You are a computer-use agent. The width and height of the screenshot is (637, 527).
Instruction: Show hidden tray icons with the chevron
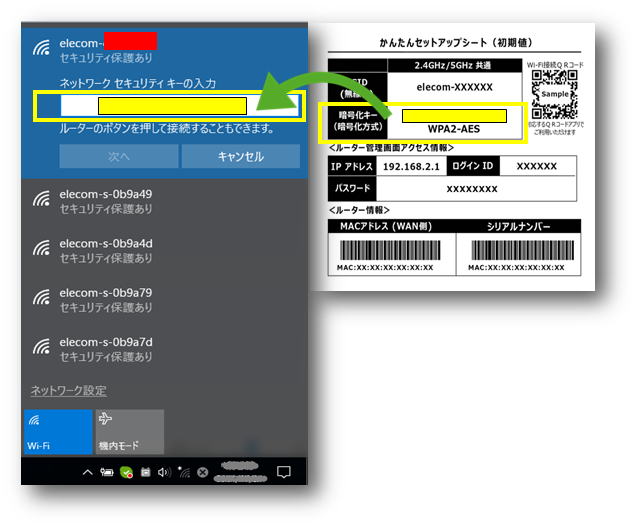87,472
